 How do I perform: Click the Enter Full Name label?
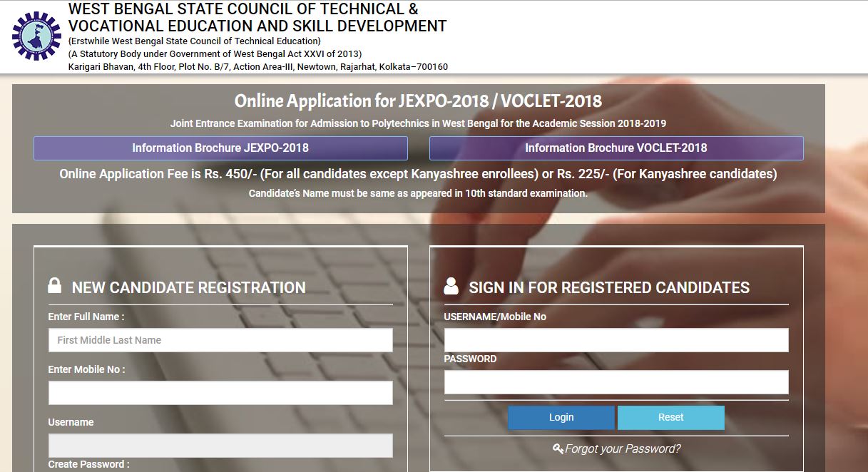pos(86,317)
